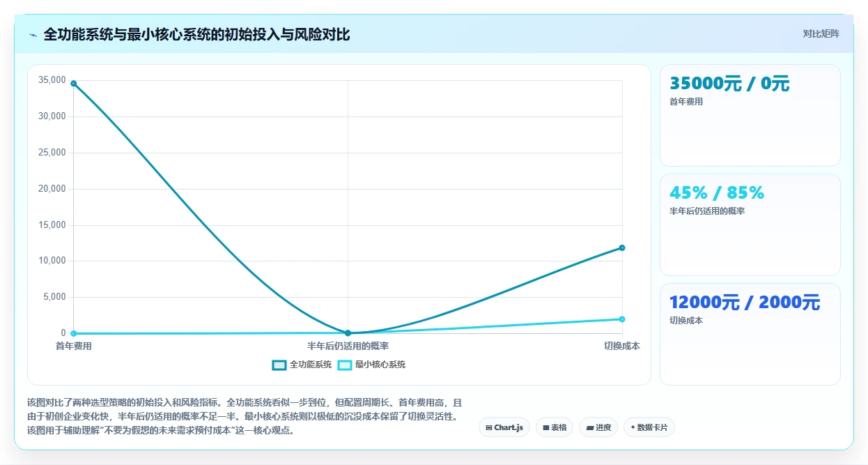The width and height of the screenshot is (868, 465).
Task: Click the description paragraph below the chart
Action: pyautogui.click(x=245, y=417)
